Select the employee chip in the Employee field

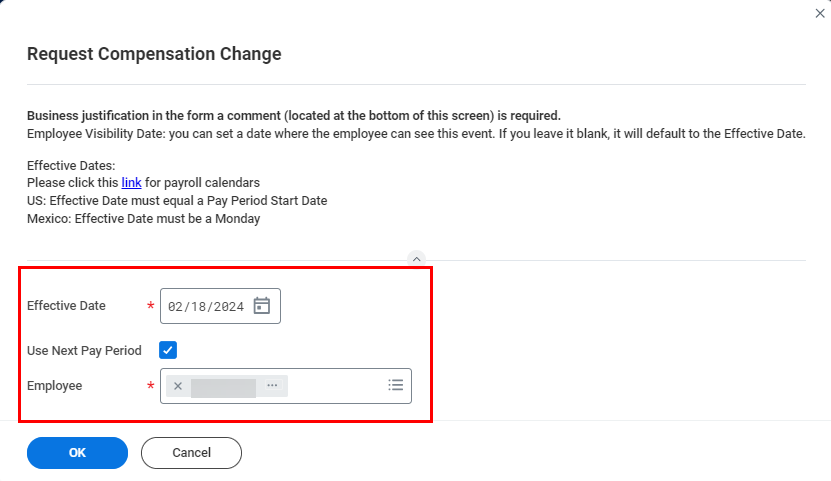point(223,386)
